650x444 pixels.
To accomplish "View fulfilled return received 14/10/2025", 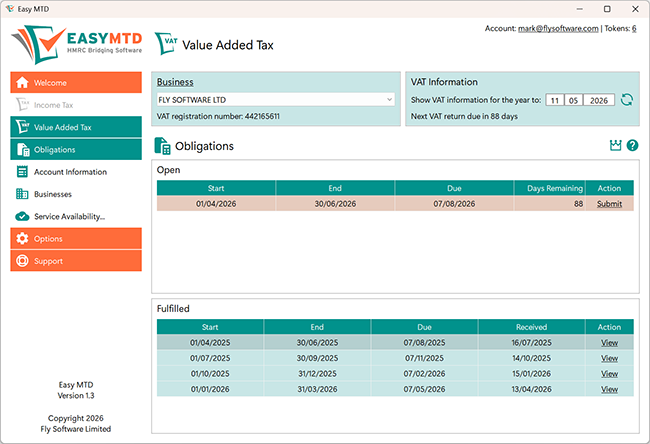I will (609, 358).
